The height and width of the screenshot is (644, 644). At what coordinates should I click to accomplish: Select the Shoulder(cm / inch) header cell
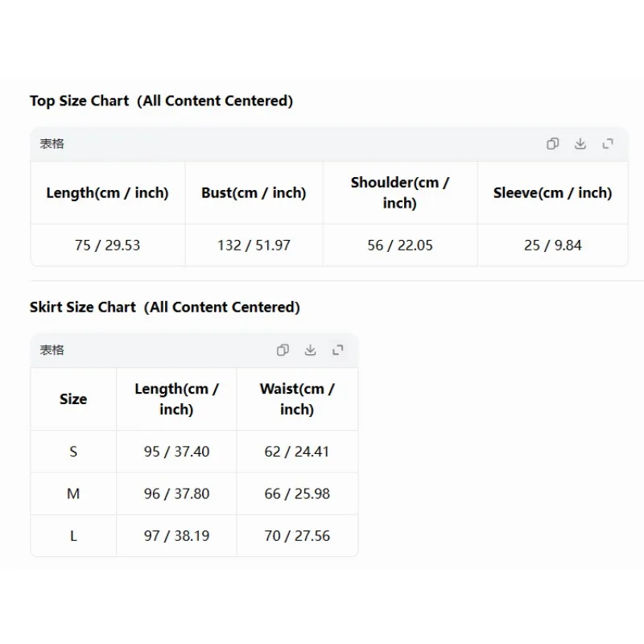400,192
